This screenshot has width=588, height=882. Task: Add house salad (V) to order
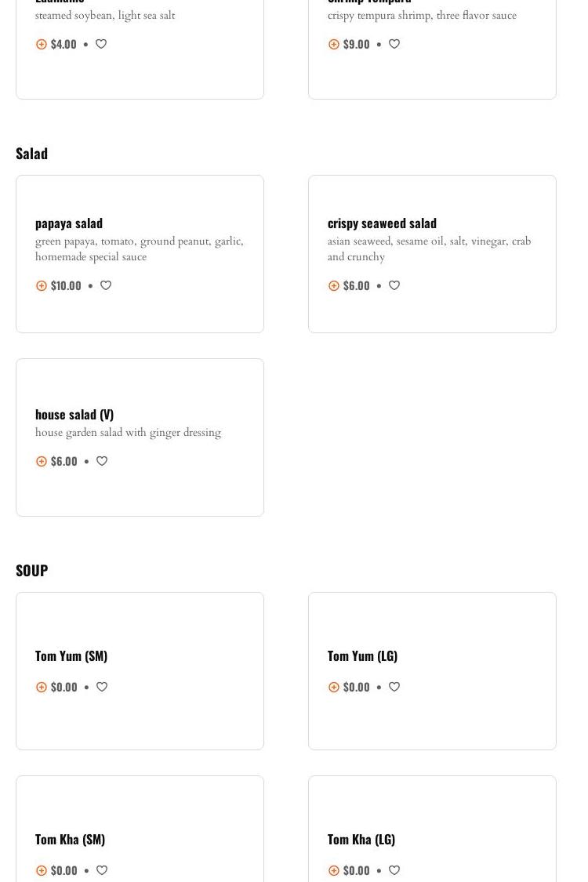click(42, 462)
